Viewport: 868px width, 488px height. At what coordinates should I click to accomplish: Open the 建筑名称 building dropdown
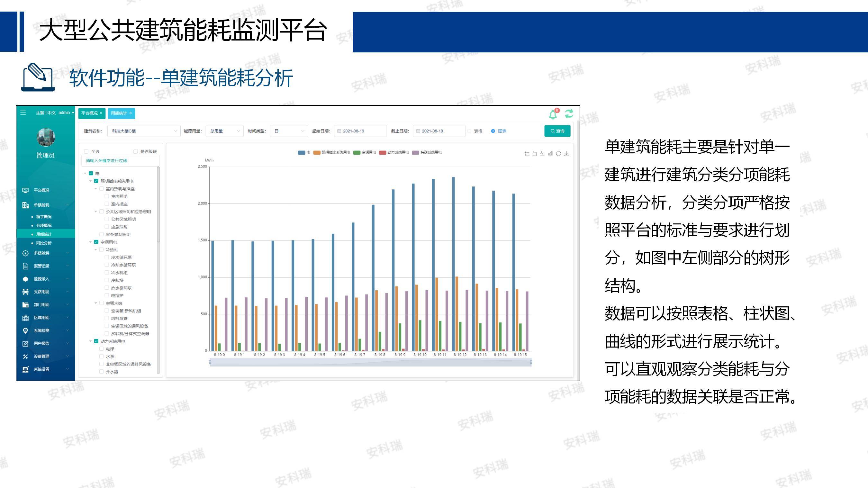click(x=144, y=131)
